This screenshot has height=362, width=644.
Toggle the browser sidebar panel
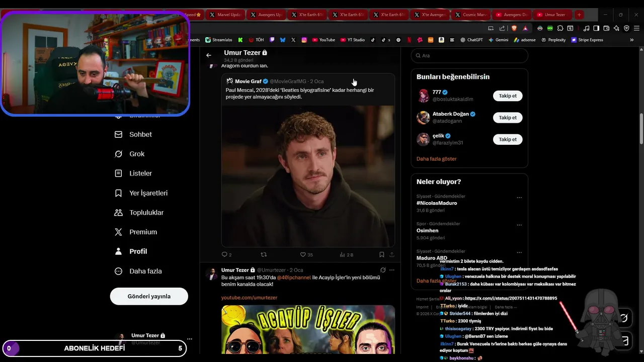tap(596, 28)
